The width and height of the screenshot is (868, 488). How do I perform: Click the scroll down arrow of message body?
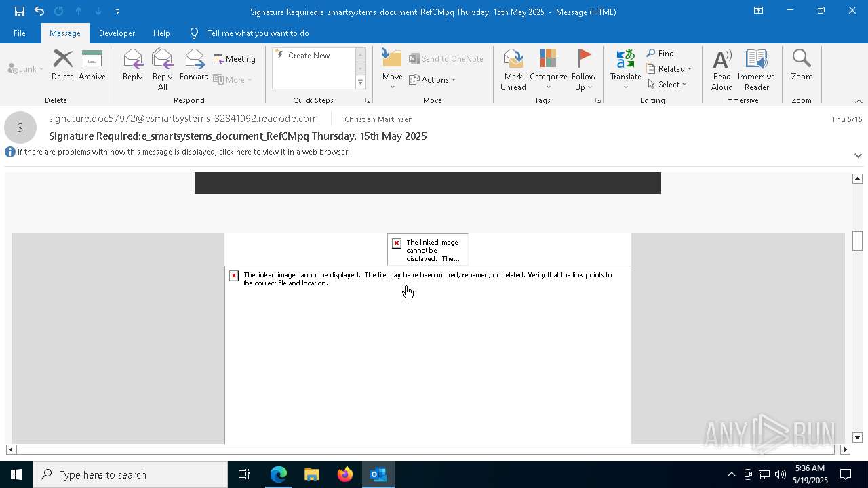click(857, 438)
